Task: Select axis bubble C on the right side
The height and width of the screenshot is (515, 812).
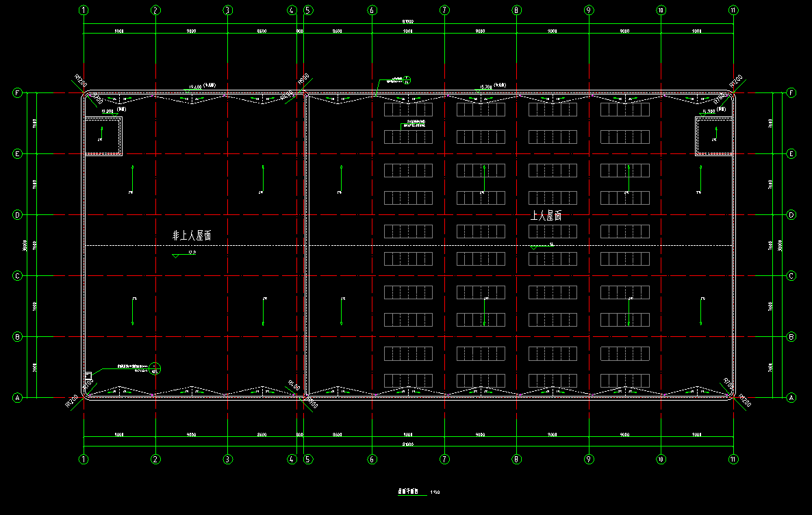Action: click(x=791, y=276)
